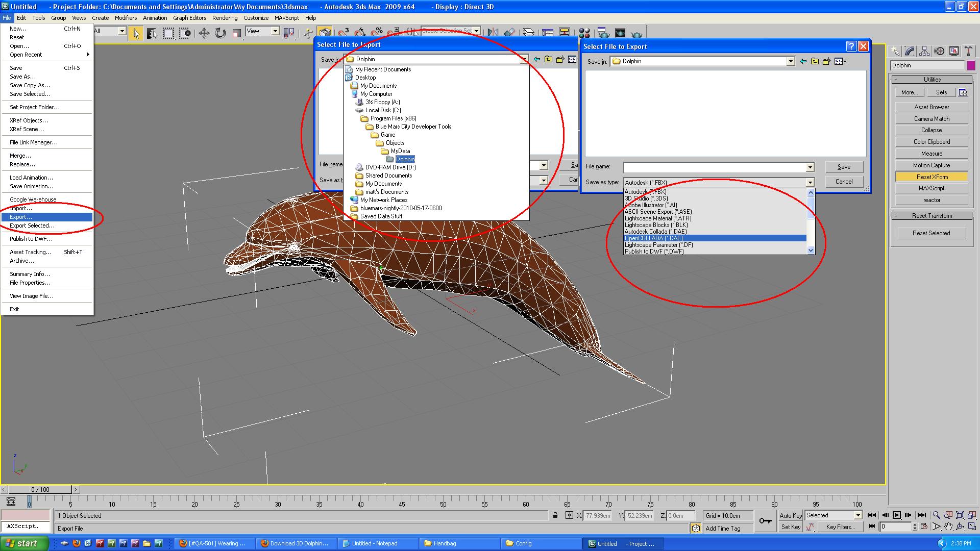Image resolution: width=980 pixels, height=551 pixels.
Task: Toggle the Angle Snap button
Action: pos(360,32)
